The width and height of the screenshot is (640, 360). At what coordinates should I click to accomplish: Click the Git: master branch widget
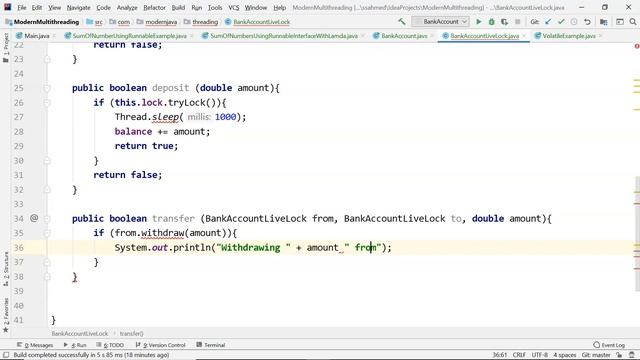pyautogui.click(x=596, y=355)
